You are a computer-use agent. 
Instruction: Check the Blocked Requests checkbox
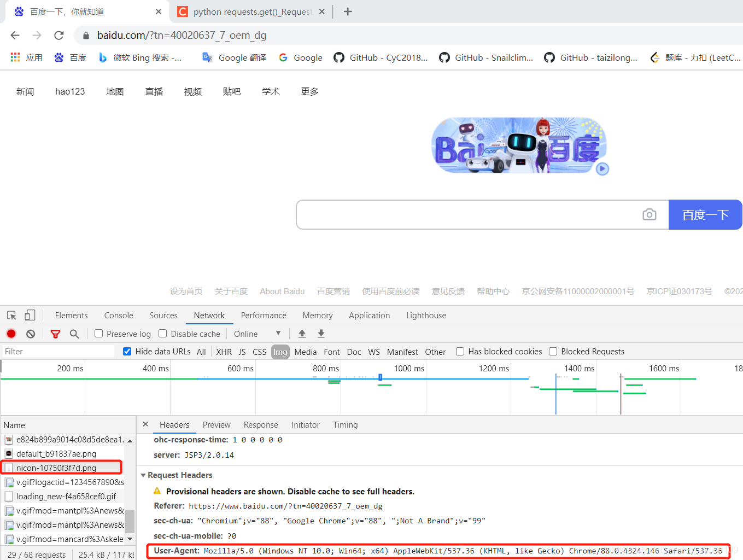coord(553,352)
